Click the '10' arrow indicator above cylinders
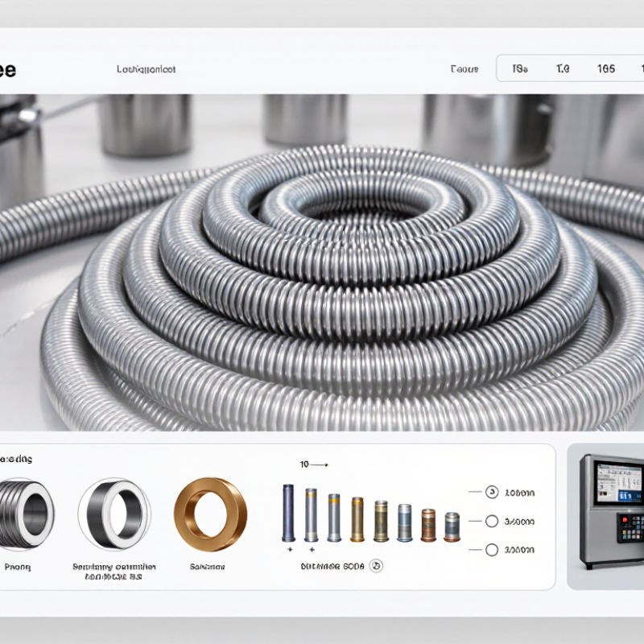The height and width of the screenshot is (644, 644). [x=314, y=464]
